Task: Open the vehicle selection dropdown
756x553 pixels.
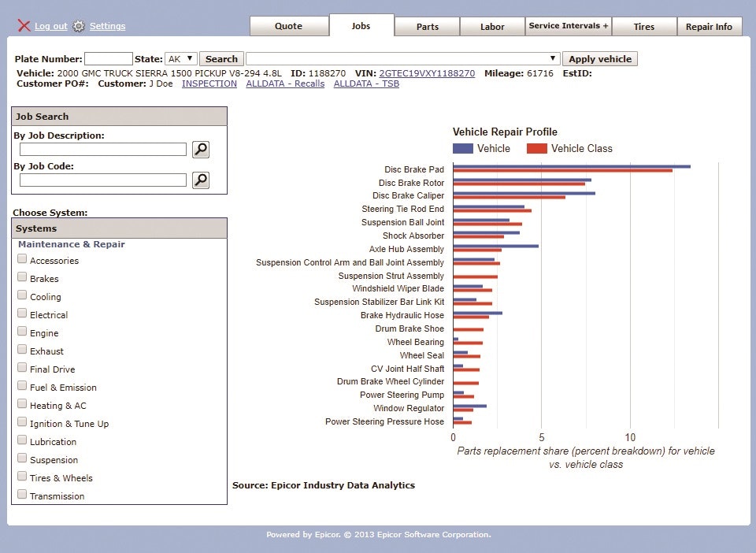Action: point(551,58)
